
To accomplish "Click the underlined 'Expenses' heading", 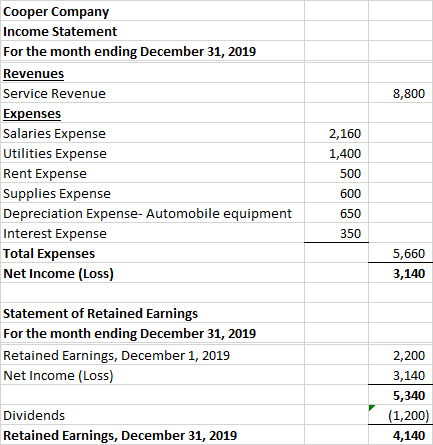I will pos(32,113).
